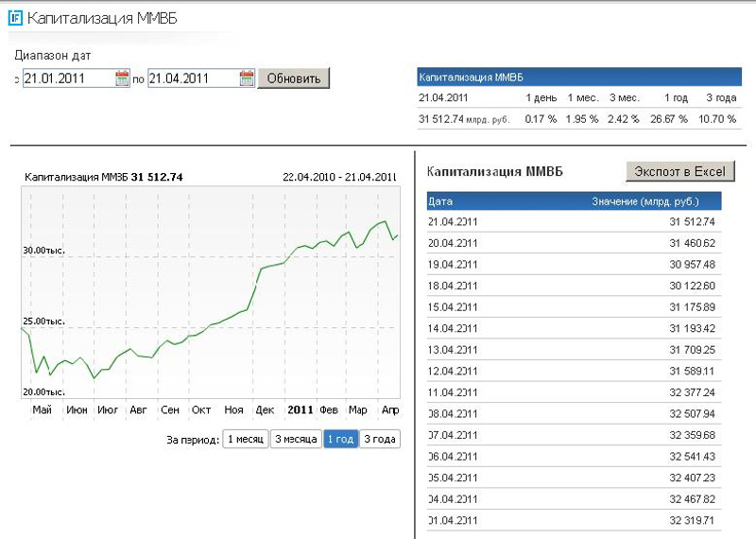The image size is (756, 539).
Task: Select the table row for 01.04.2011
Action: [573, 520]
